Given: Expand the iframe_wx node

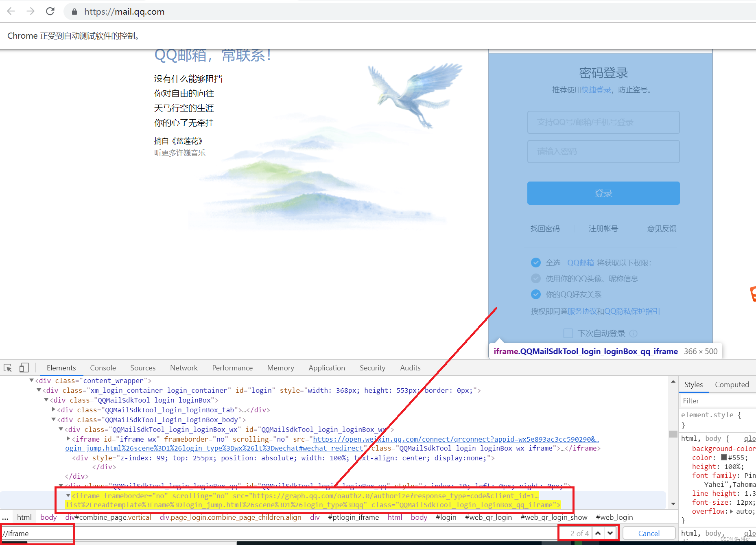Looking at the screenshot, I should 68,439.
